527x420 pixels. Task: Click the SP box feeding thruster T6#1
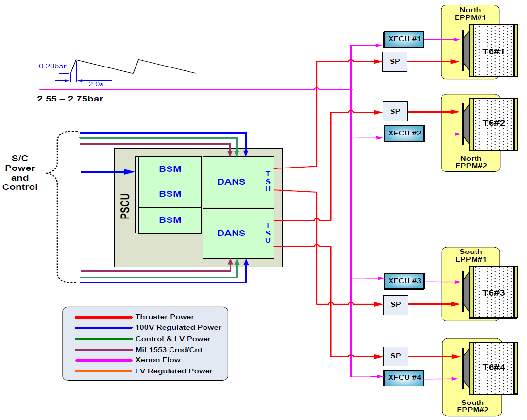coord(394,62)
